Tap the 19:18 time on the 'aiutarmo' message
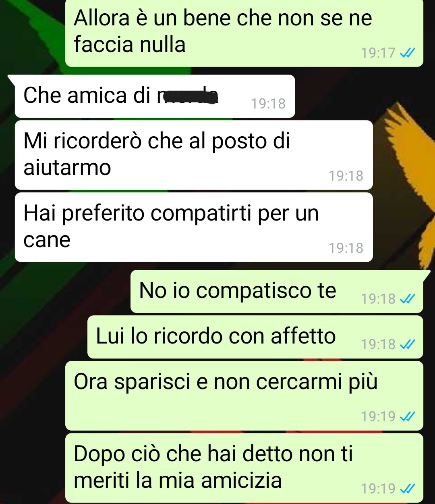 [x=346, y=176]
